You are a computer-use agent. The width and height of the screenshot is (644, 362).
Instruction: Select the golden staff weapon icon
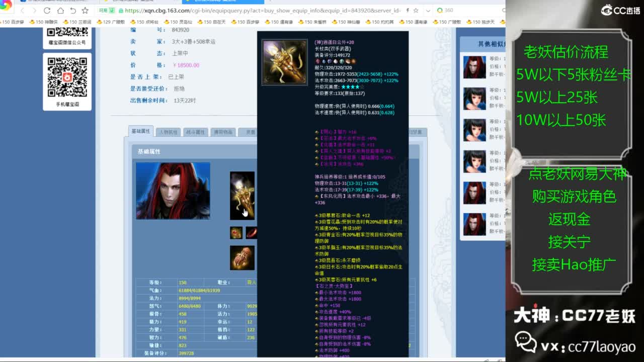(x=242, y=196)
